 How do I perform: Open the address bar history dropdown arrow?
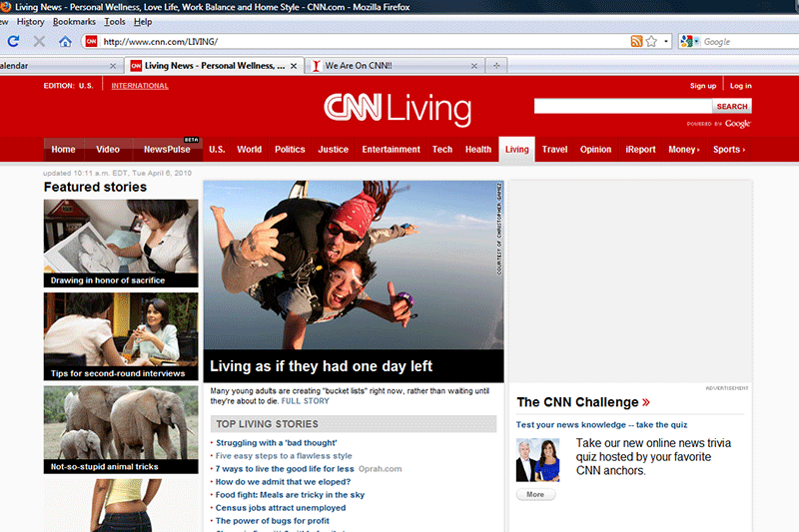666,41
